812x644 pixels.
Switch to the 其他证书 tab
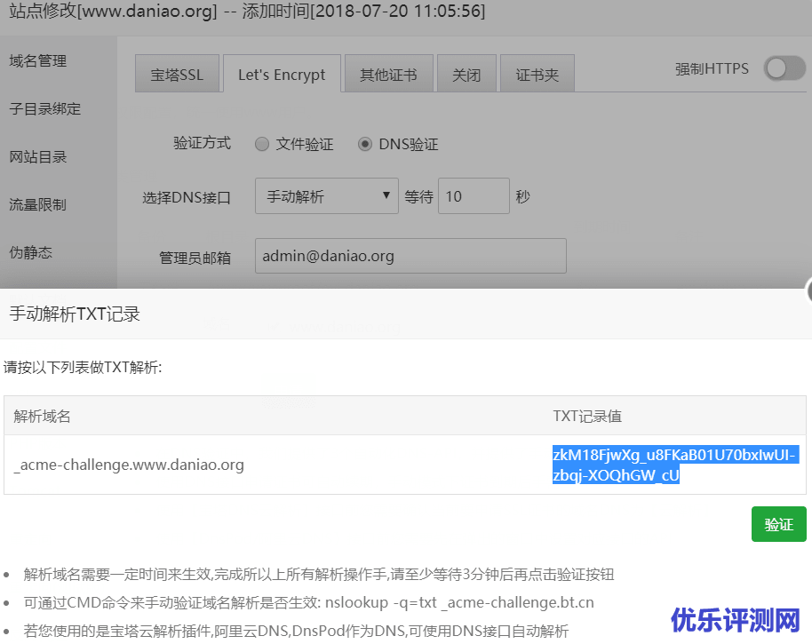[388, 75]
